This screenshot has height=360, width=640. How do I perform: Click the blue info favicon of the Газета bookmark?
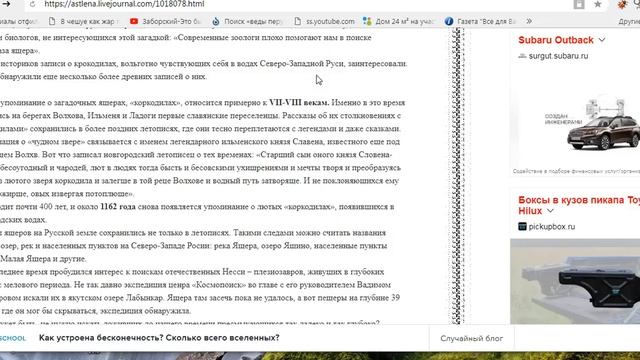click(449, 21)
